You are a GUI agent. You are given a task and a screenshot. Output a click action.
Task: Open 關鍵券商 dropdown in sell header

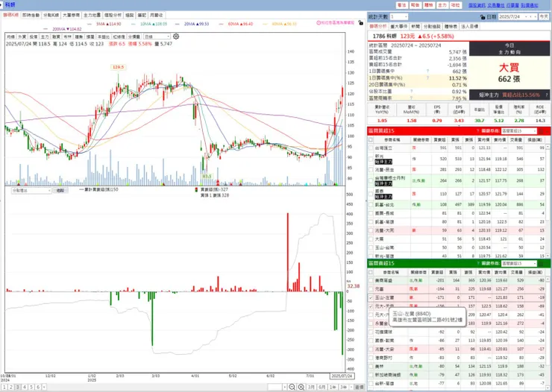[519, 264]
